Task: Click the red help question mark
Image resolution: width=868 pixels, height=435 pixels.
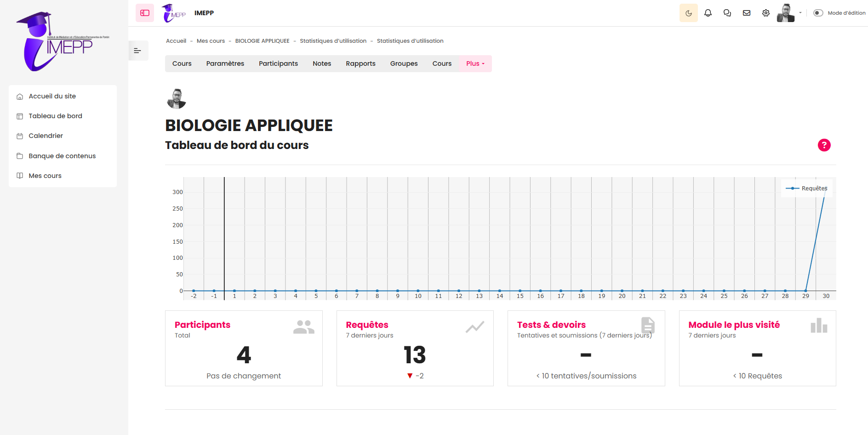Action: (x=824, y=145)
